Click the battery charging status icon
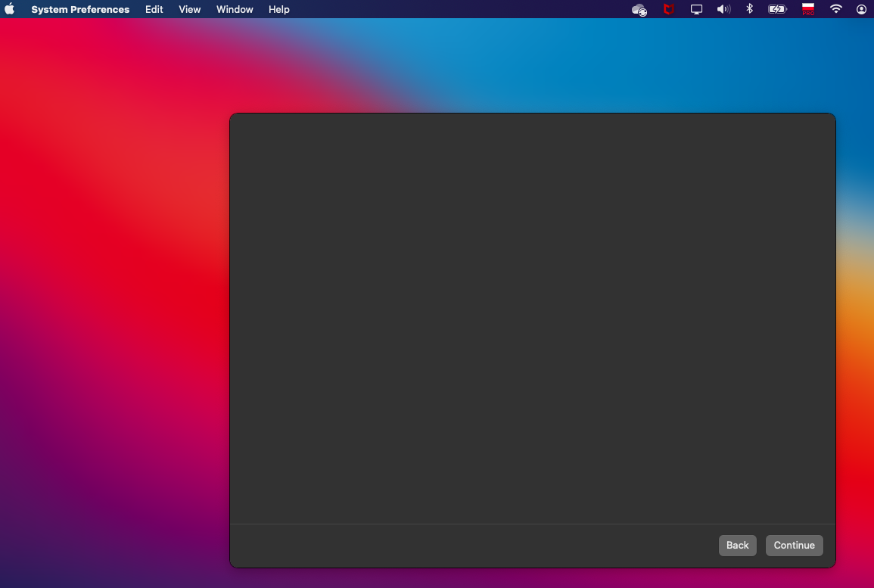 [777, 9]
